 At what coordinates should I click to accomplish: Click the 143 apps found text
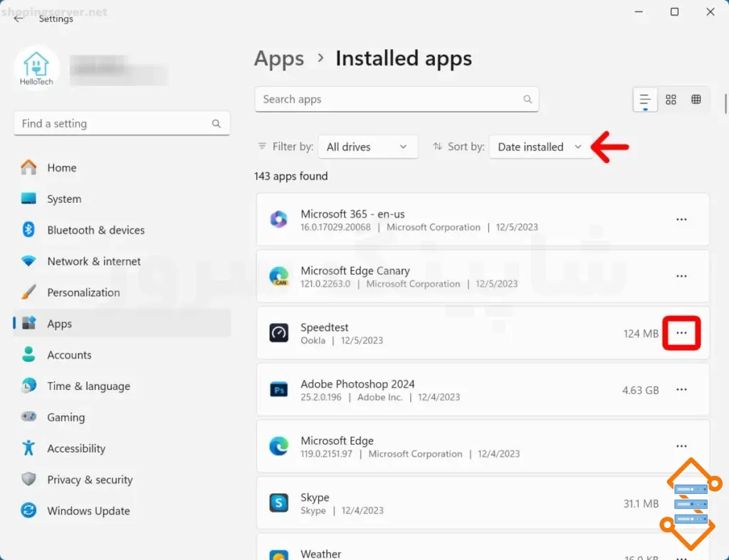[291, 176]
